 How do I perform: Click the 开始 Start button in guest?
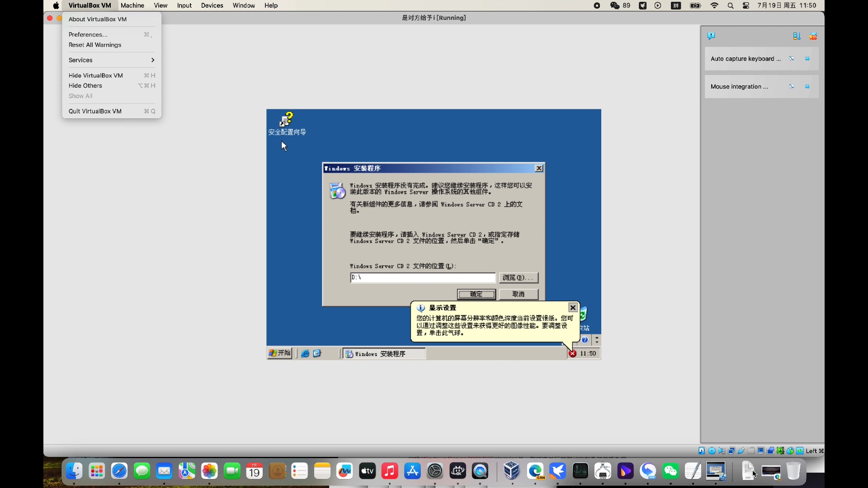pos(280,353)
